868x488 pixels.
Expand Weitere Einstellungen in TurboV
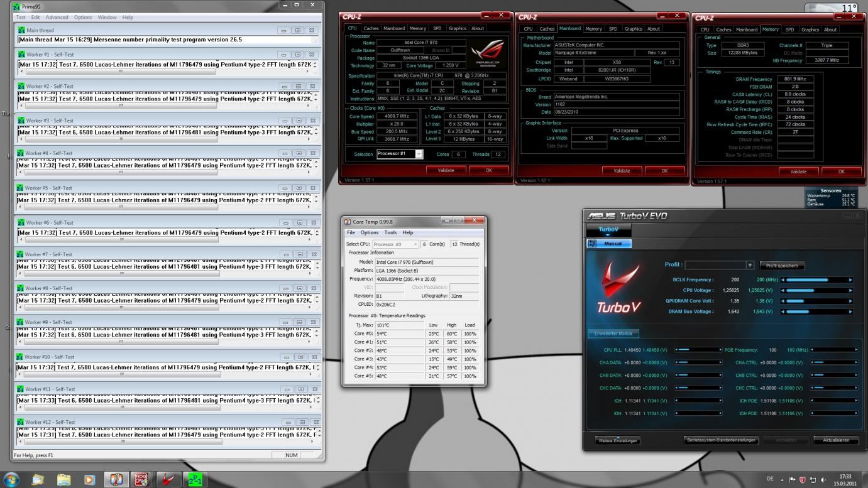pos(618,440)
